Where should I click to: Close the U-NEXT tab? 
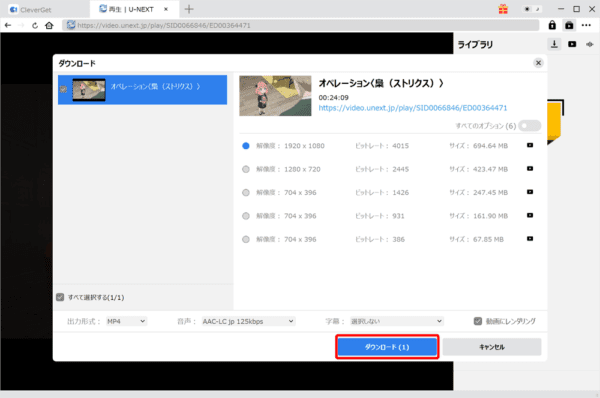(166, 9)
